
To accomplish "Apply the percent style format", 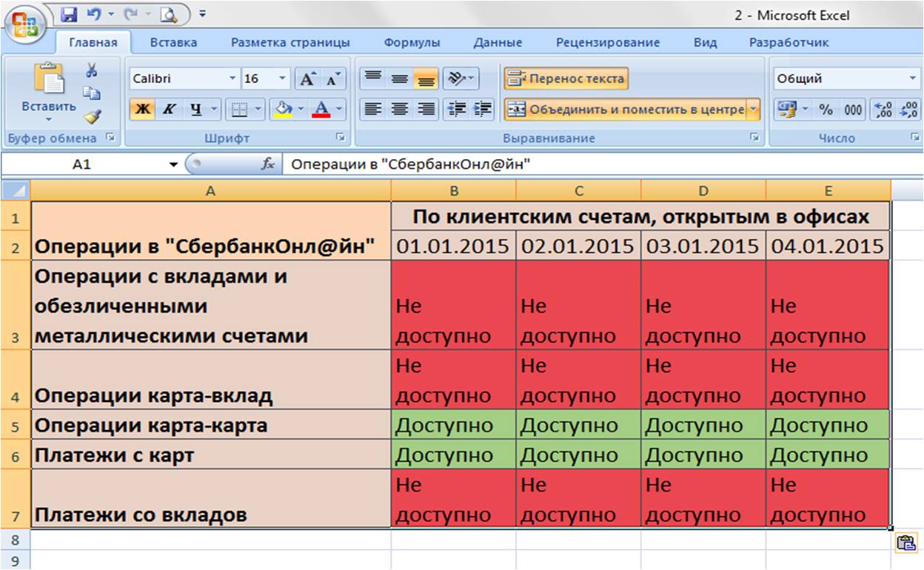I will pyautogui.click(x=826, y=110).
